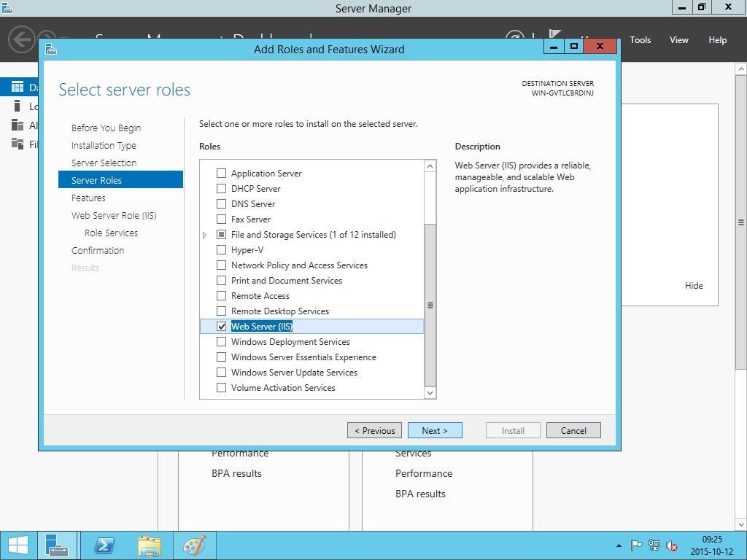Enable Windows Server Essentials Experience checkbox
The image size is (747, 560).
pyautogui.click(x=221, y=357)
